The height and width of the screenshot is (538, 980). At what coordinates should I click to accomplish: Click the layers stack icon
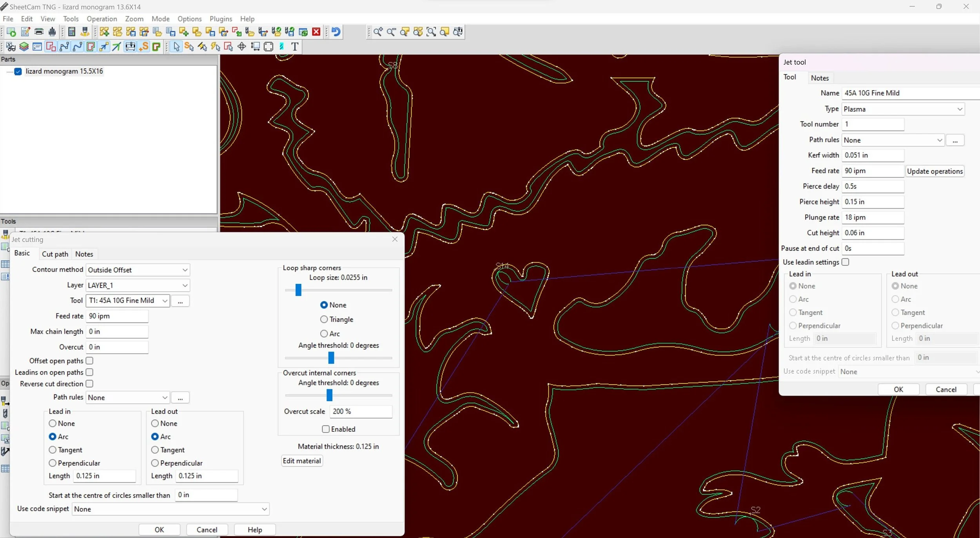[24, 47]
